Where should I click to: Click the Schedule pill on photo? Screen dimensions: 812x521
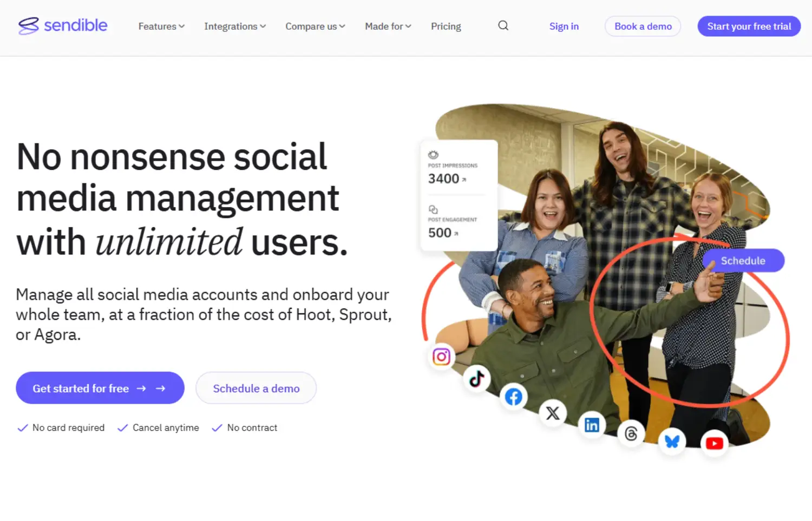pyautogui.click(x=743, y=260)
